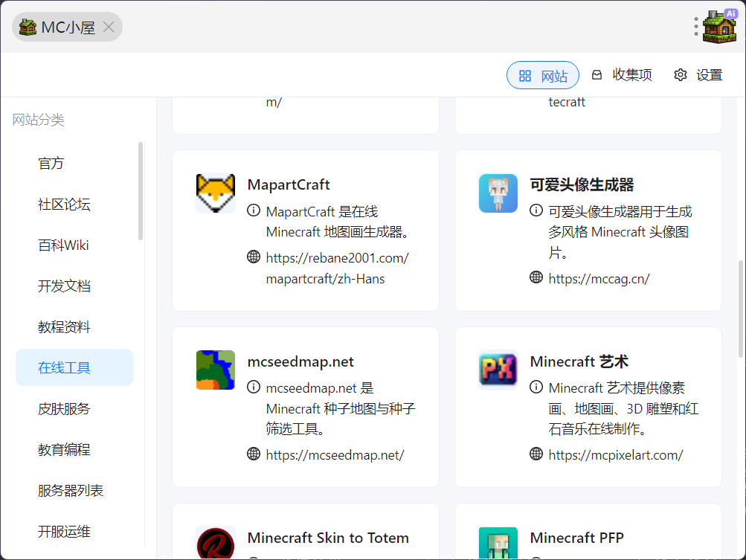
Task: Open the 收集项 tab
Action: click(622, 75)
